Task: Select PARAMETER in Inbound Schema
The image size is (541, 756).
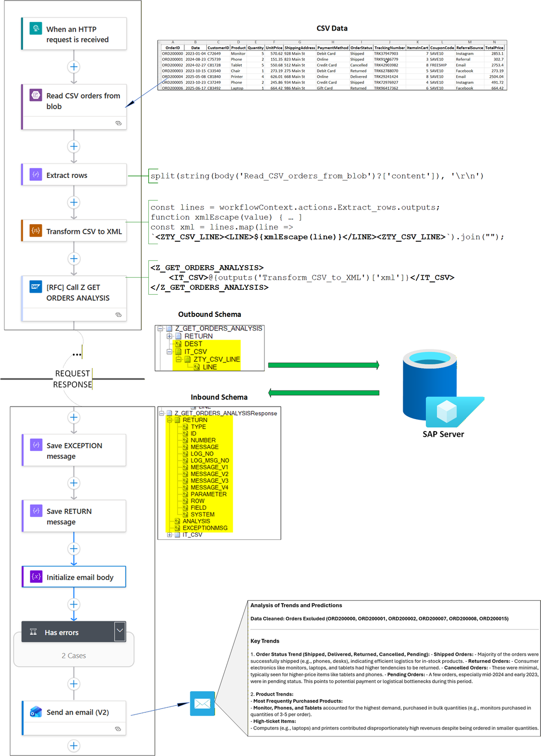Action: pyautogui.click(x=208, y=494)
